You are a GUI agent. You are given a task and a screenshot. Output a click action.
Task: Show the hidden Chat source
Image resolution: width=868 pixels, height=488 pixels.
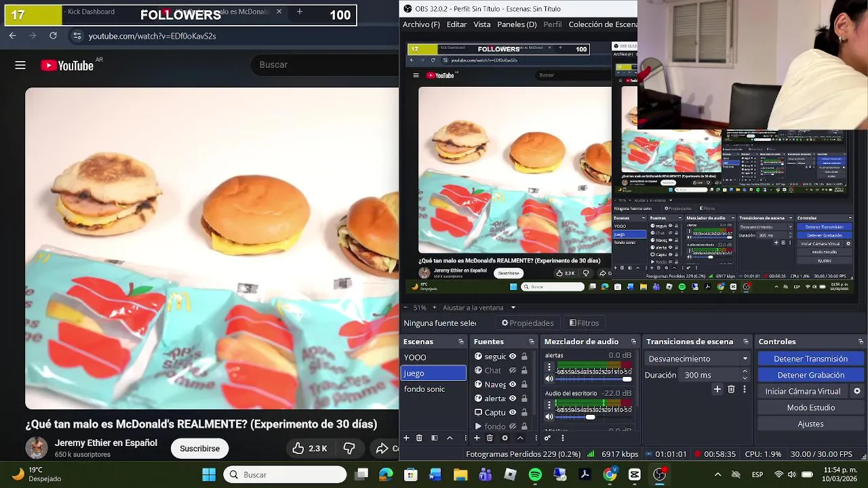513,371
